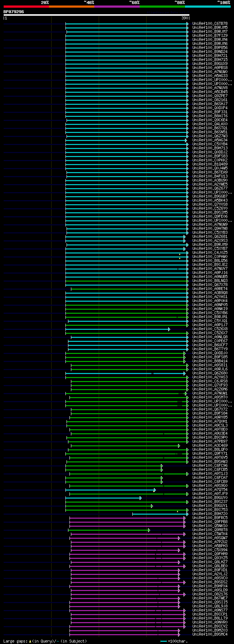
Task: Open hit UniRef100_B7FIZ9
Action: [210, 35]
